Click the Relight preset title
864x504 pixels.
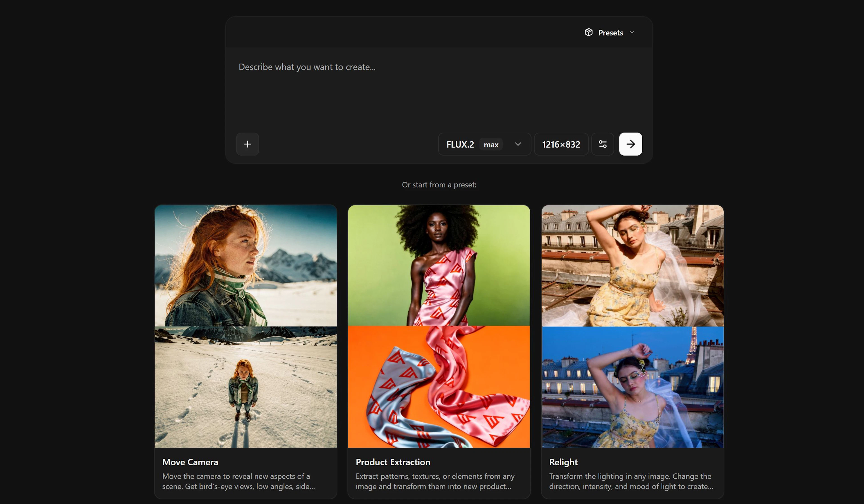[563, 462]
